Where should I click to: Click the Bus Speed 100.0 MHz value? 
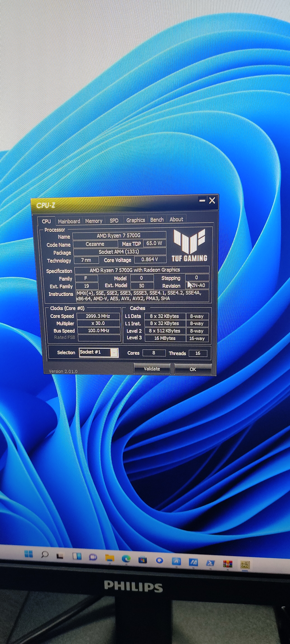[x=99, y=331]
